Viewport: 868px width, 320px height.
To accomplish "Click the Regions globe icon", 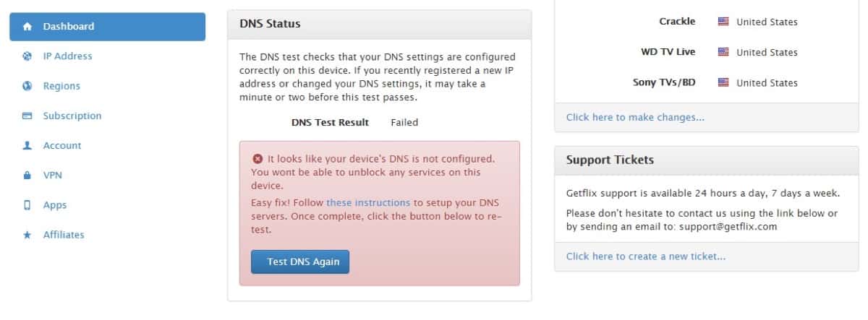I will click(27, 86).
